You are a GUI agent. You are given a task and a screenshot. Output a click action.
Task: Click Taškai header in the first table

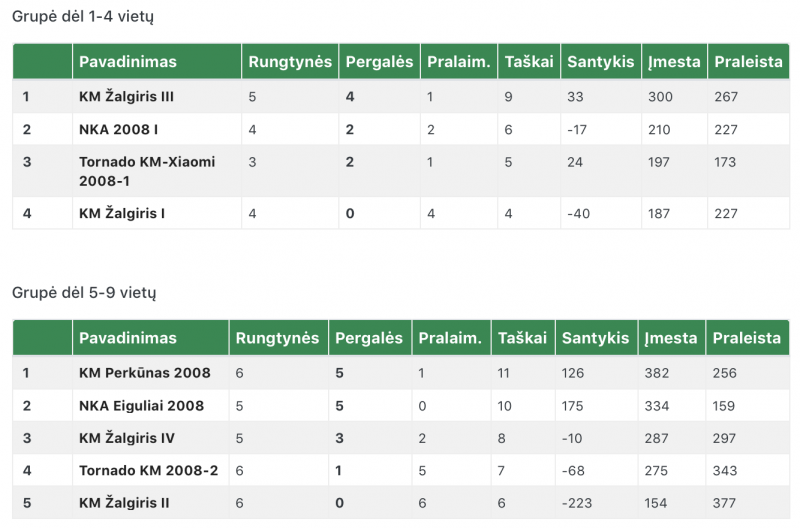[529, 62]
